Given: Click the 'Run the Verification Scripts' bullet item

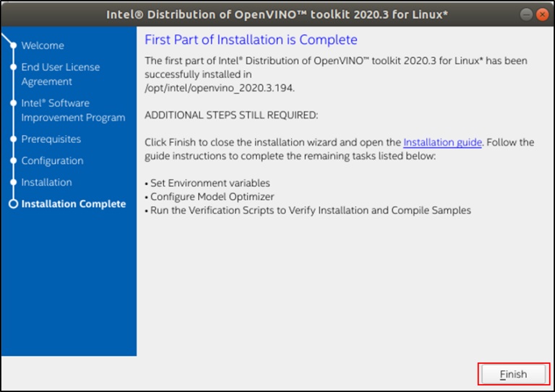Looking at the screenshot, I should (x=308, y=210).
